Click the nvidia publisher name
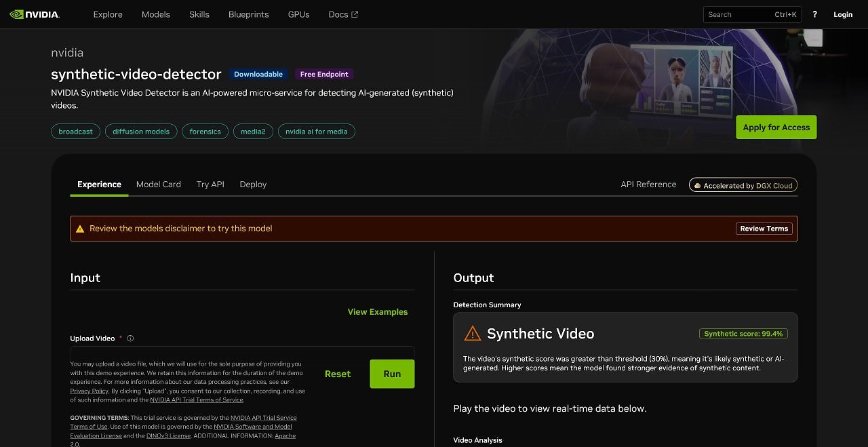Viewport: 868px width, 447px height. point(67,53)
